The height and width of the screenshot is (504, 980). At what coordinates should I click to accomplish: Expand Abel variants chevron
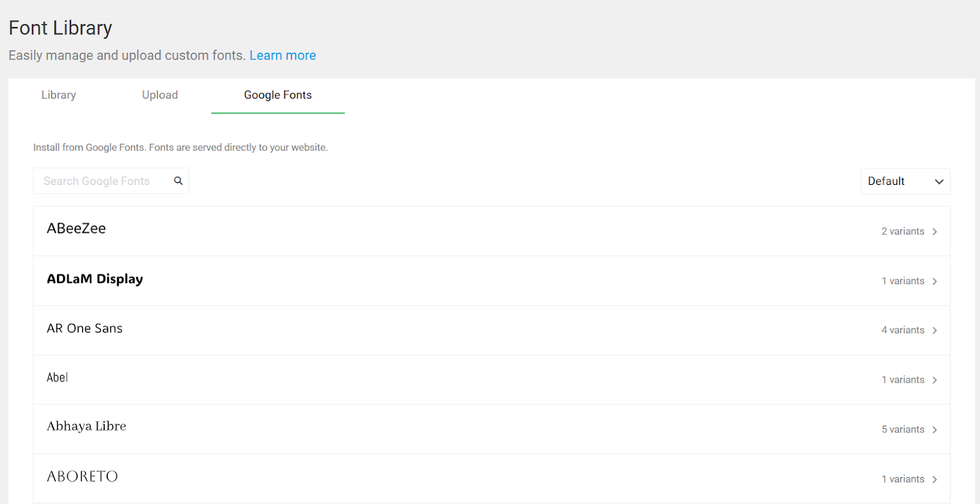(935, 380)
